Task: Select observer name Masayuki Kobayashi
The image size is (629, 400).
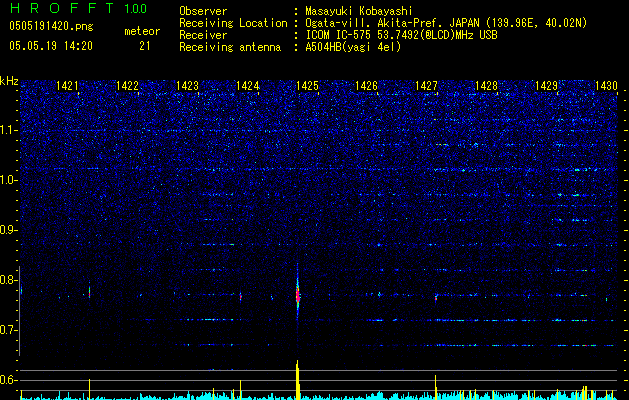Action: point(359,11)
